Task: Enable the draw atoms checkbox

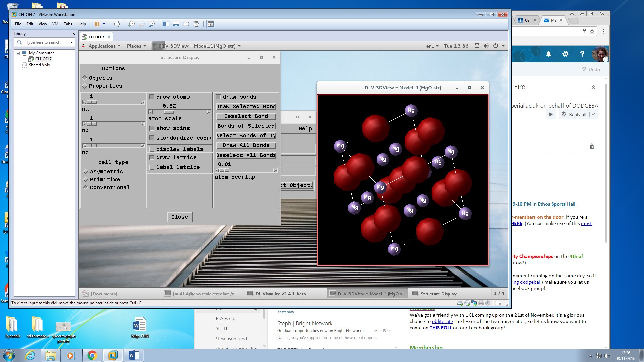Action: [152, 97]
